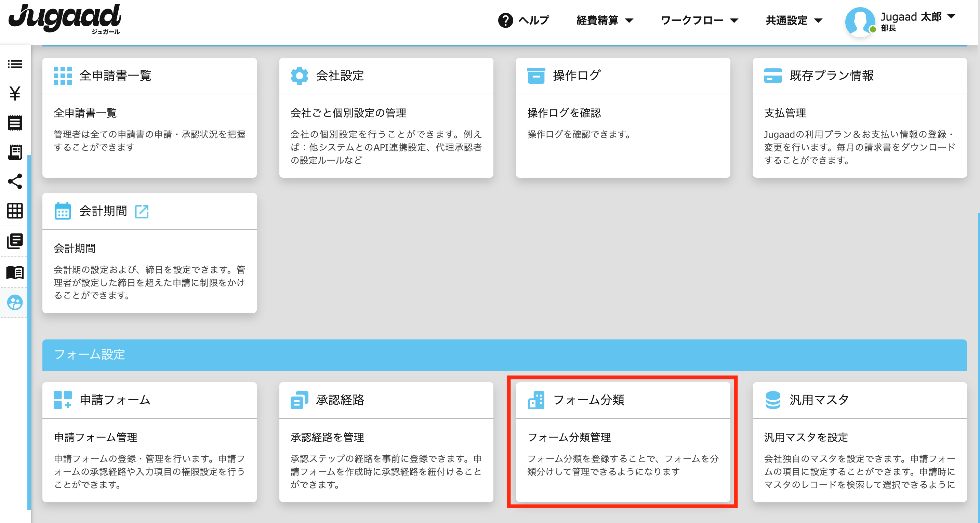Open 会計期間 external link icon
The height and width of the screenshot is (523, 980).
[x=142, y=211]
